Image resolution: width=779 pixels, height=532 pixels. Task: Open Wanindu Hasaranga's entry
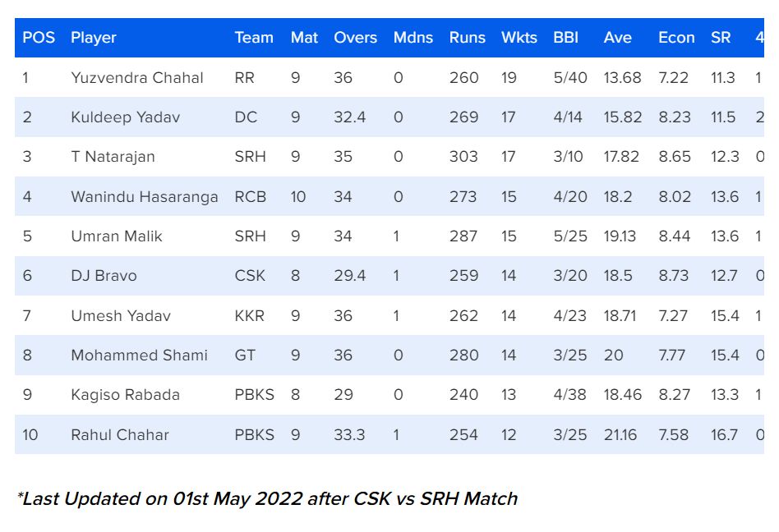(x=145, y=197)
